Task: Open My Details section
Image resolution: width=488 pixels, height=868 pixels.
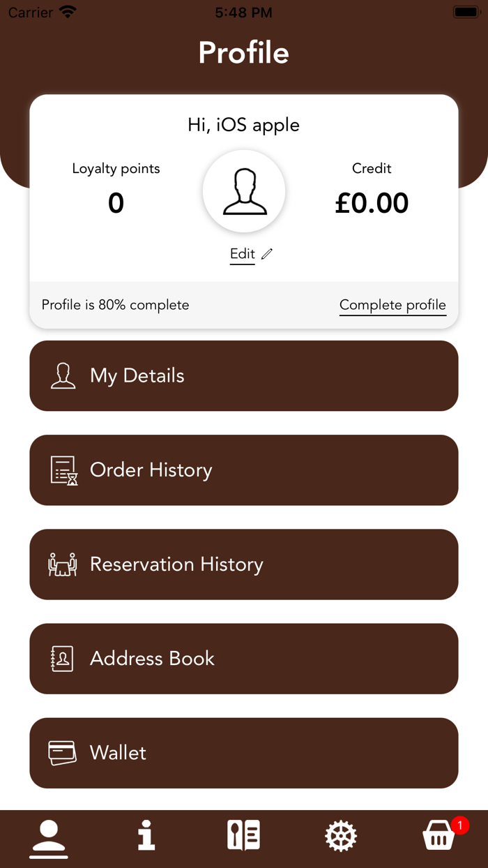Action: tap(244, 376)
